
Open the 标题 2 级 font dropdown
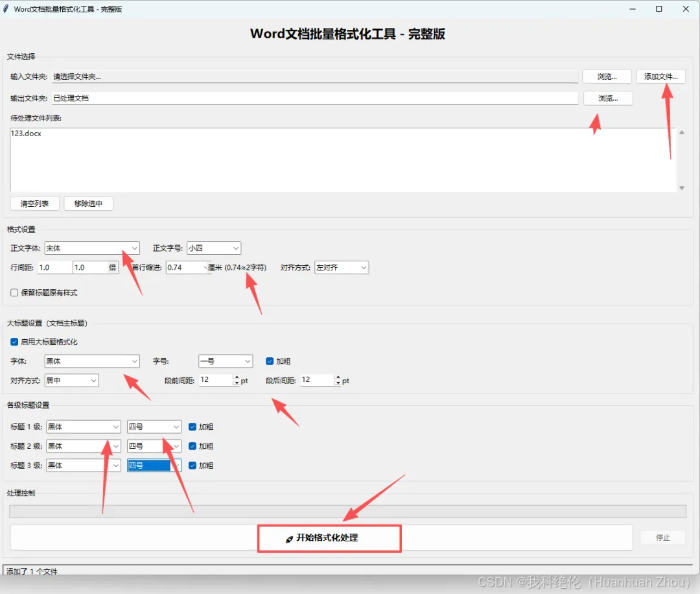click(84, 445)
